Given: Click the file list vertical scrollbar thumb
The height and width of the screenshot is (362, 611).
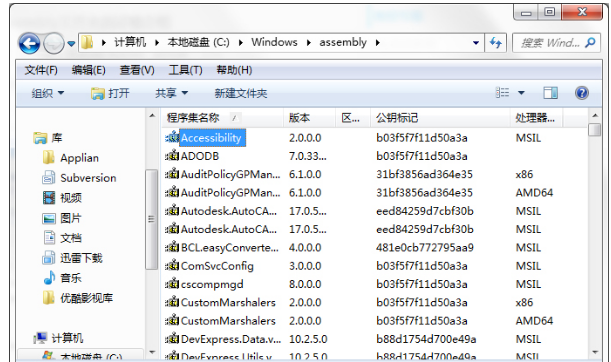Looking at the screenshot, I should coord(595,129).
